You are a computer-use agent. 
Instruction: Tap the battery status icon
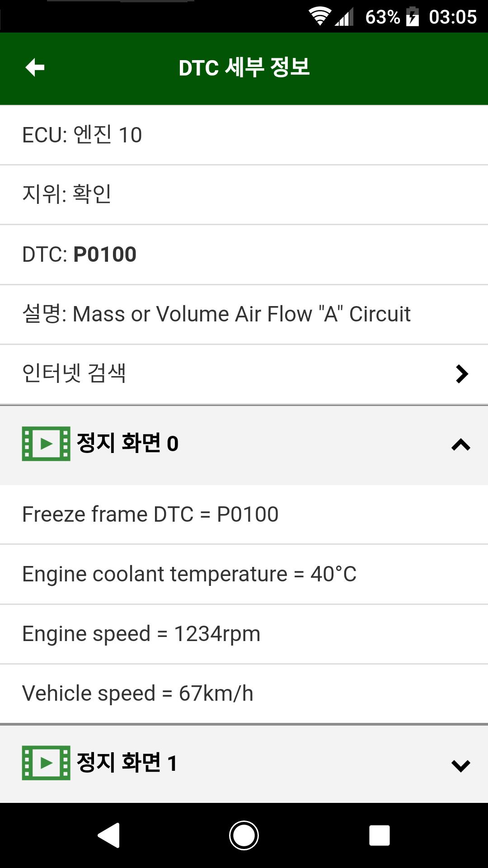pyautogui.click(x=413, y=17)
